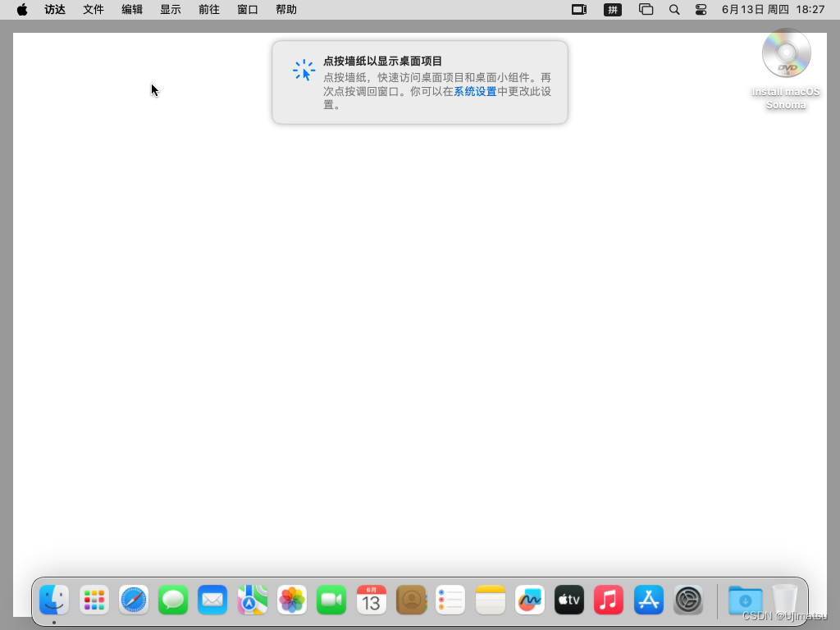Open the 前往 menu
Screen dimensions: 840x630
[x=209, y=10]
